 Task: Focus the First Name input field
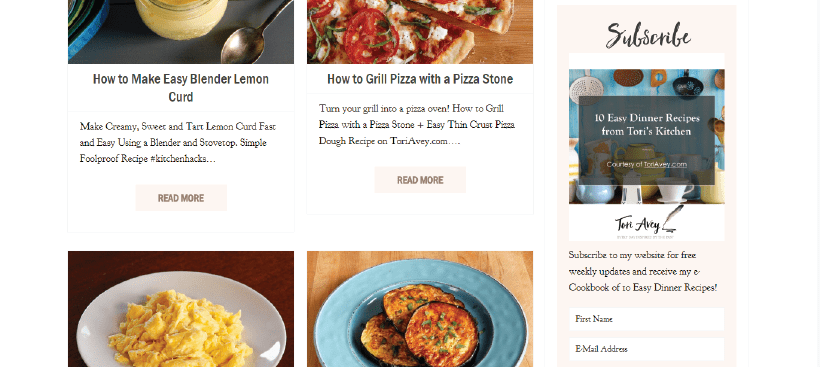point(646,319)
